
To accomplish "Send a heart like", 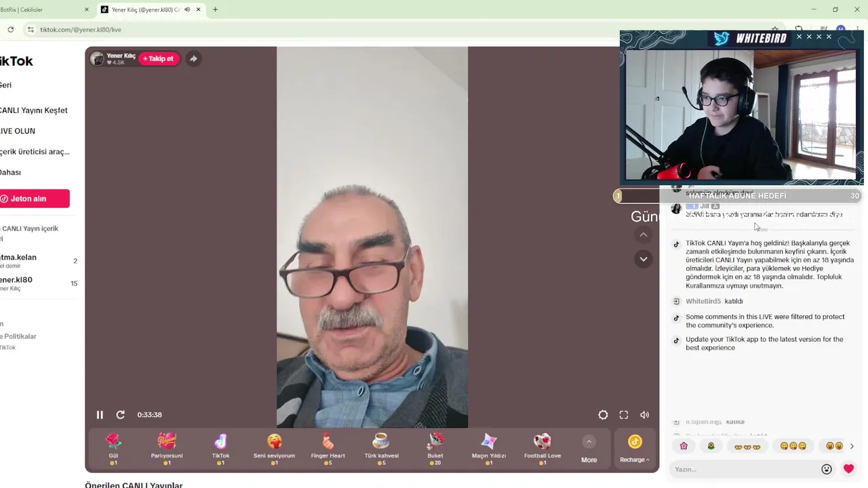I will point(848,469).
